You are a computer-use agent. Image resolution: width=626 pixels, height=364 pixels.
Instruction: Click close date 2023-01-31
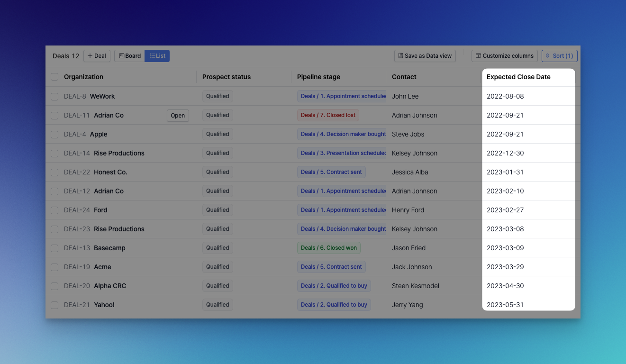point(505,172)
